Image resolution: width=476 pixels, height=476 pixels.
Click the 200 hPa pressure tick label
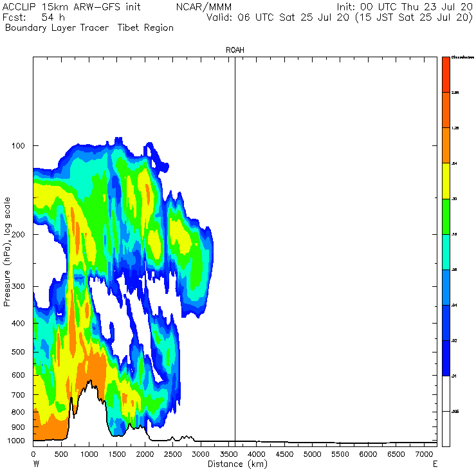click(x=18, y=234)
